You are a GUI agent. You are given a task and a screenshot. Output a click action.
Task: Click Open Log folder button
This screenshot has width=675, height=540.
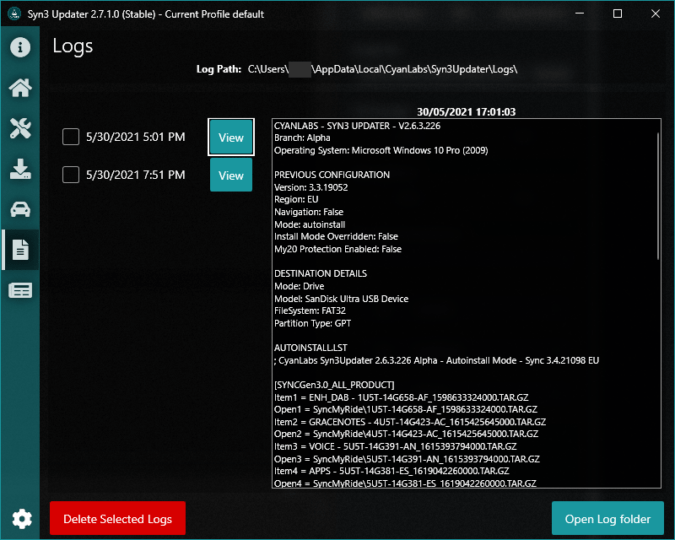607,518
